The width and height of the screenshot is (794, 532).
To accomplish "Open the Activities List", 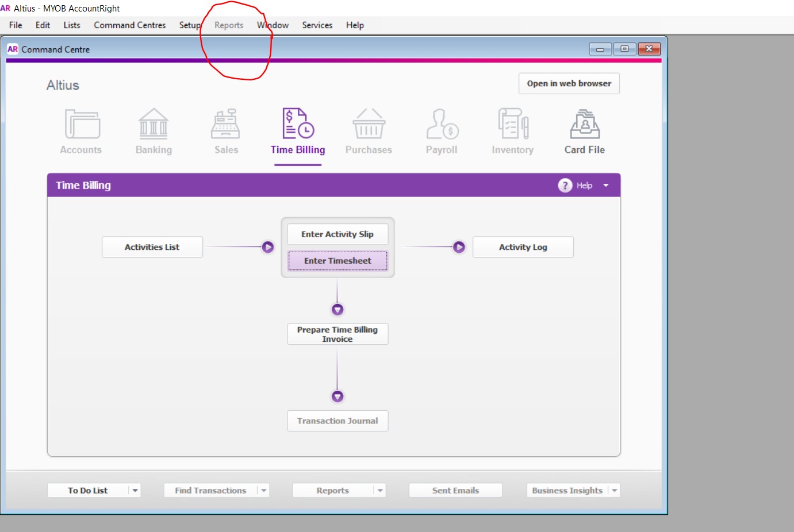I will [x=152, y=247].
